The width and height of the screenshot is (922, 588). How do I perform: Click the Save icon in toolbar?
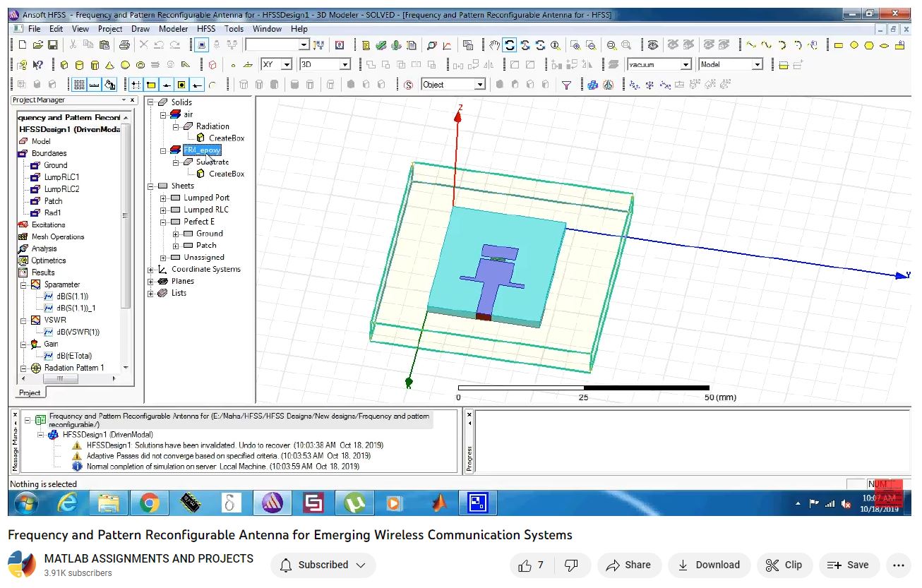(52, 45)
